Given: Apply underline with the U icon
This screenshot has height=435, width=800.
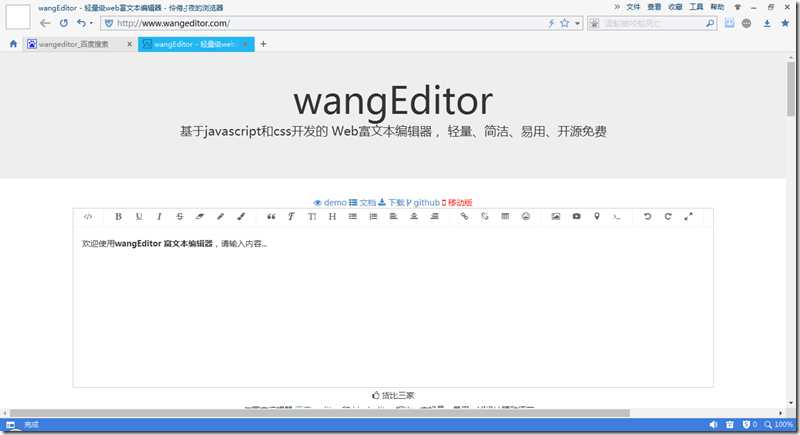Looking at the screenshot, I should (139, 217).
